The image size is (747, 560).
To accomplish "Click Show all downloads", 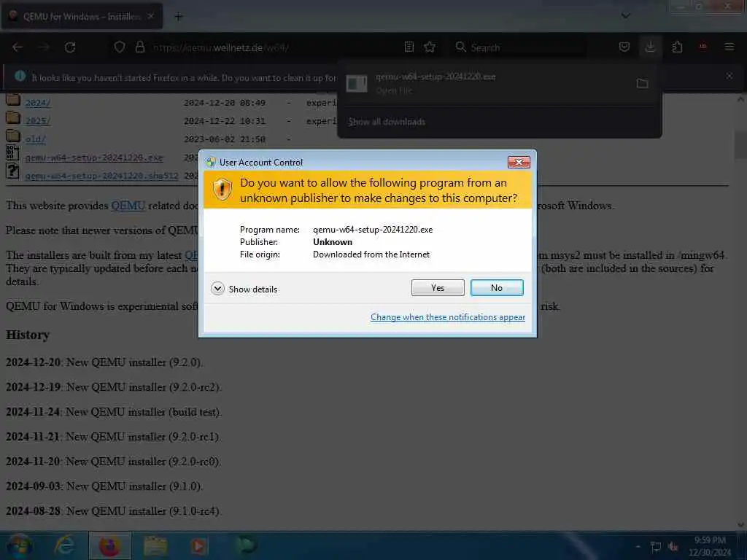I will click(x=387, y=122).
